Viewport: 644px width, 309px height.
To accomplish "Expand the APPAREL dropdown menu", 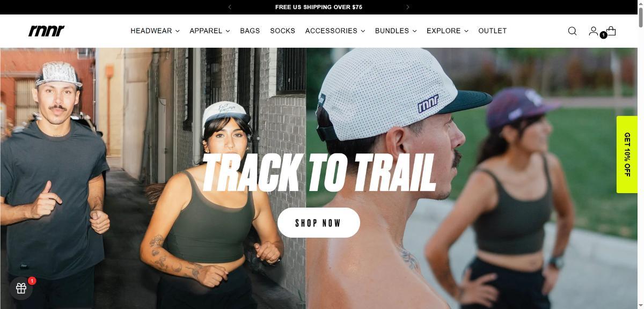I will 210,31.
